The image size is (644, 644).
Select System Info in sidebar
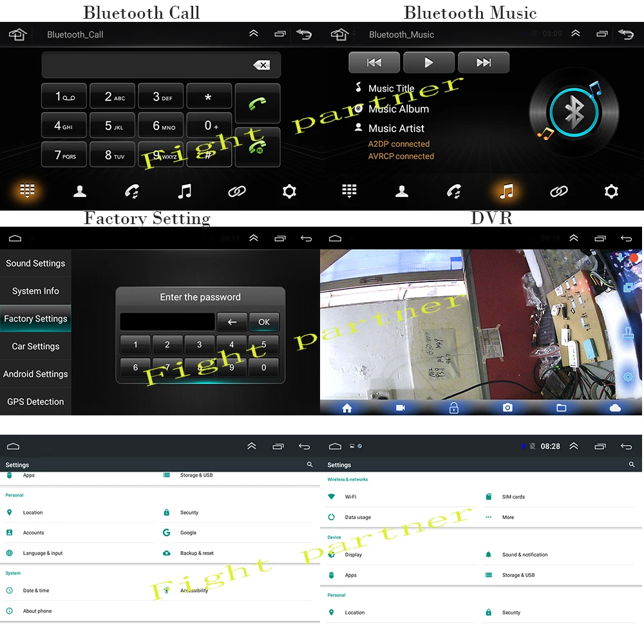point(35,291)
